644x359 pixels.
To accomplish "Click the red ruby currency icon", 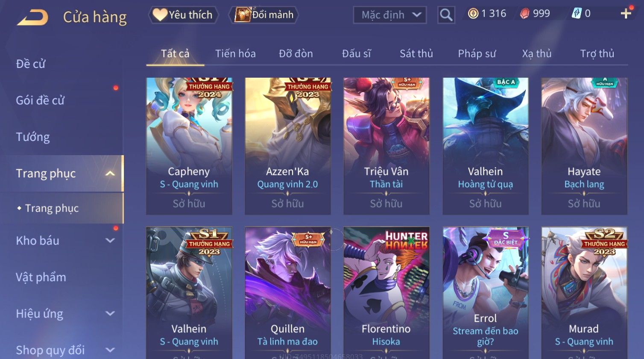I will pos(524,14).
